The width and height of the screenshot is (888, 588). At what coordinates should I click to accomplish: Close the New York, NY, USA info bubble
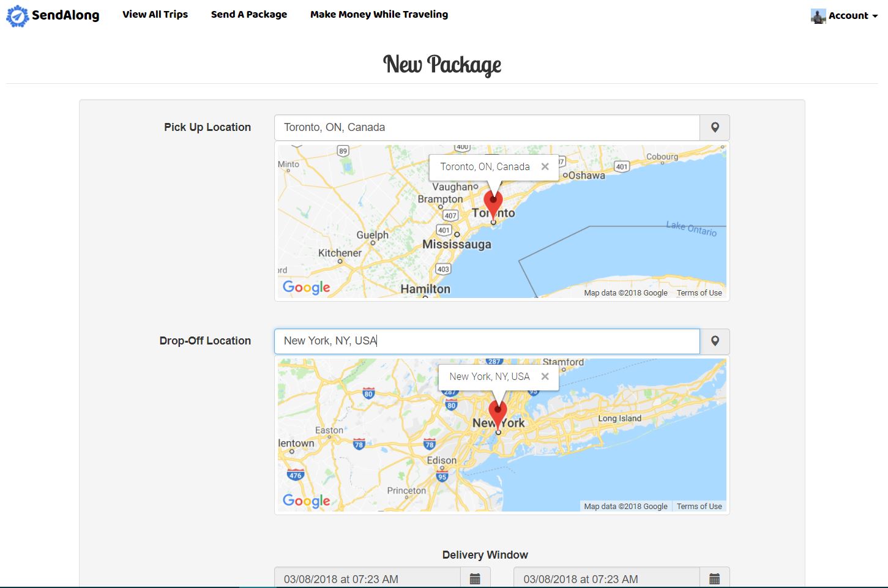coord(545,376)
